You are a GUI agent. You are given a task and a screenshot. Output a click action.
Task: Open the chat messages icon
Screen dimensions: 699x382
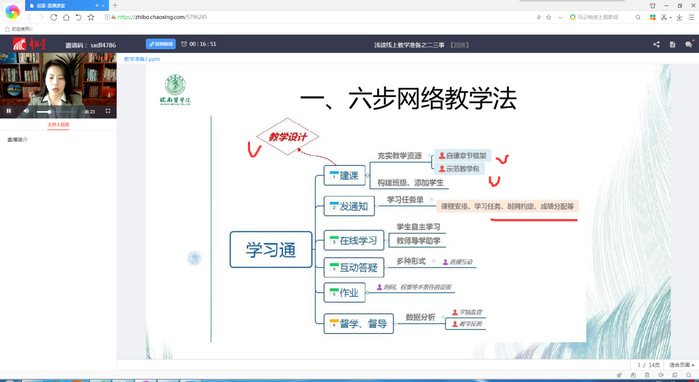(x=688, y=45)
